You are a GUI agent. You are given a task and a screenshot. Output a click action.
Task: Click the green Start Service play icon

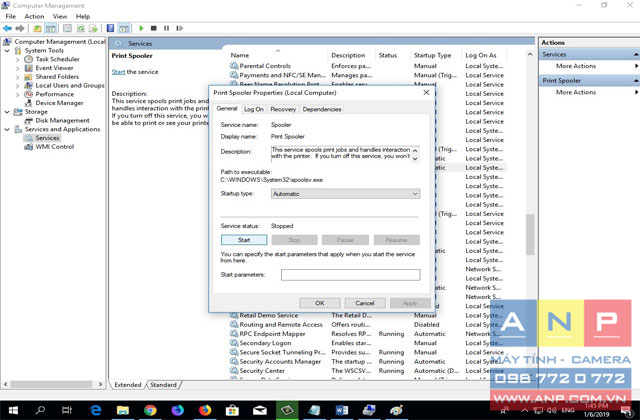tap(141, 28)
